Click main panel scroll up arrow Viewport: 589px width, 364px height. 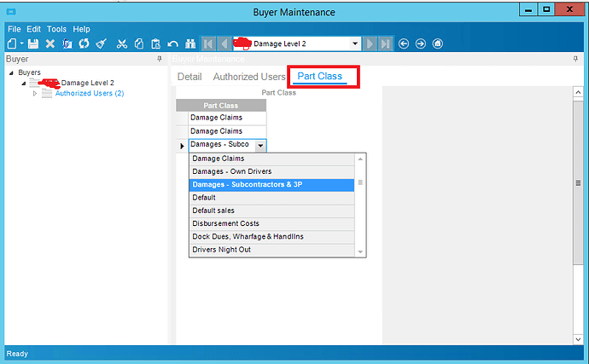coord(578,92)
